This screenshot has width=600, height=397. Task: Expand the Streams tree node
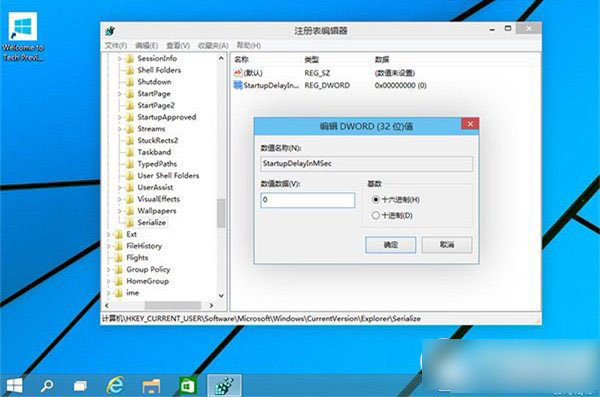pos(119,129)
